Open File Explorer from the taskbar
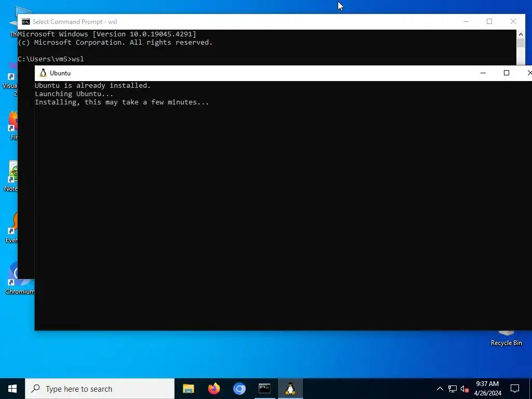 (x=188, y=389)
